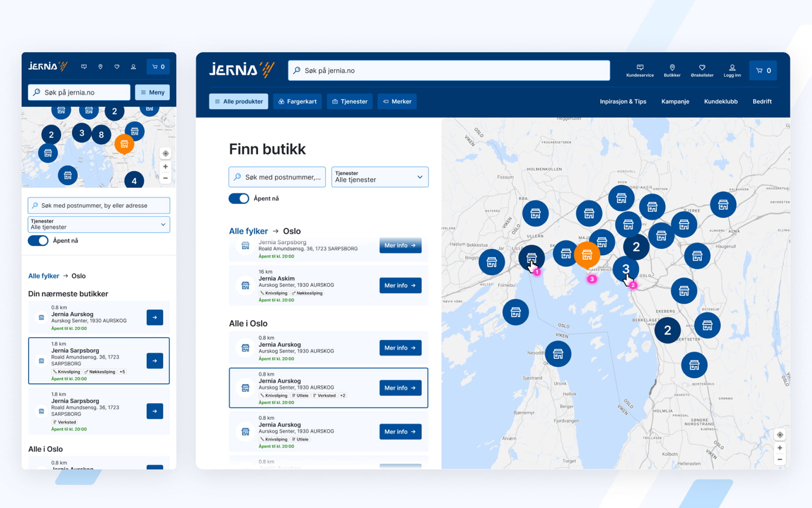Open the desktop shopping cart button
This screenshot has width=812, height=508.
763,70
